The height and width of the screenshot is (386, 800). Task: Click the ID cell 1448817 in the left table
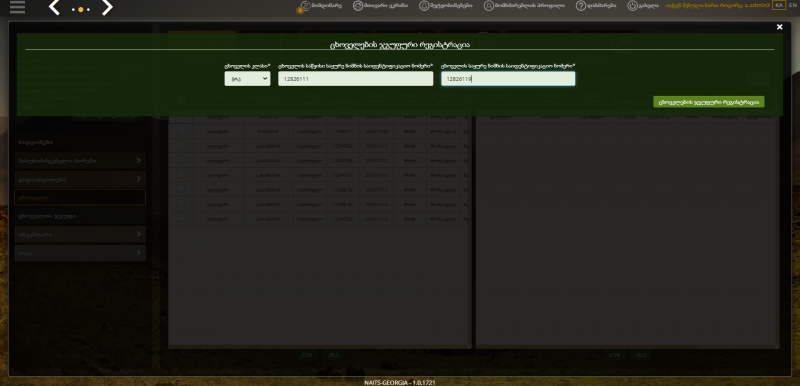point(343,132)
